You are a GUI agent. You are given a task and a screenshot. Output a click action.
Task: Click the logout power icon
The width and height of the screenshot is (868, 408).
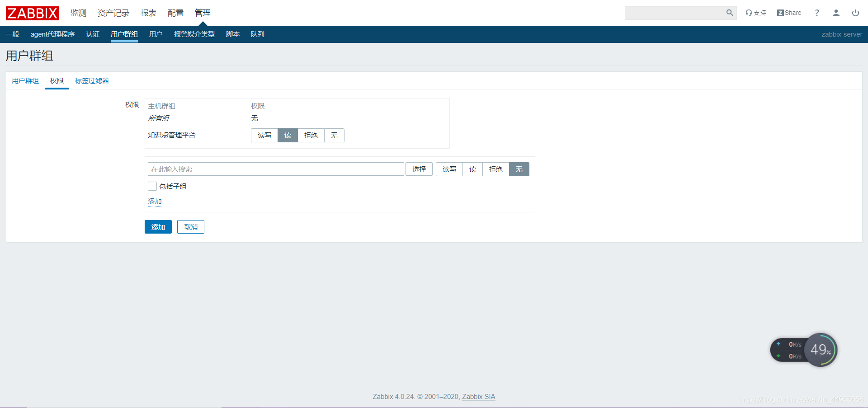855,13
